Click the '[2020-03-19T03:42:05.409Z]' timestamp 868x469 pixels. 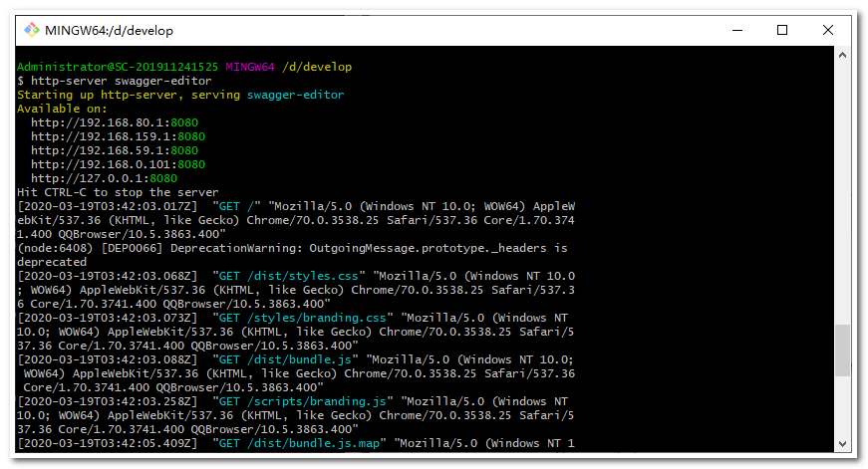(108, 443)
